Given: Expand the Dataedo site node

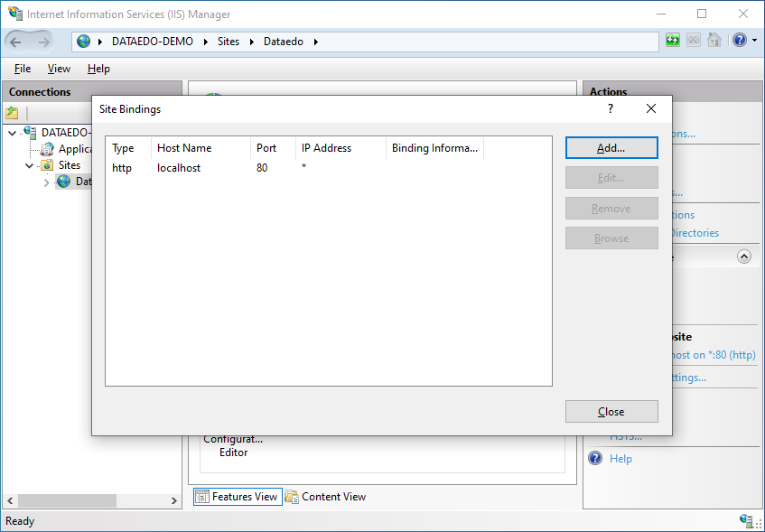Looking at the screenshot, I should pyautogui.click(x=47, y=182).
